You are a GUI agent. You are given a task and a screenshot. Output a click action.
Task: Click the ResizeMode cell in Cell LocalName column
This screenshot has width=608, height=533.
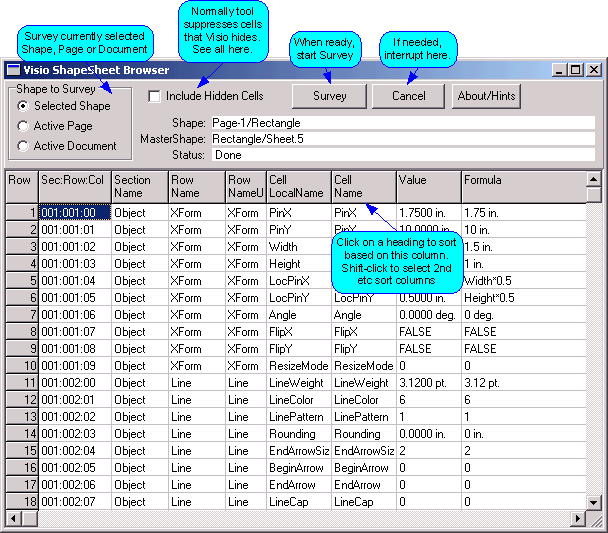(x=299, y=366)
